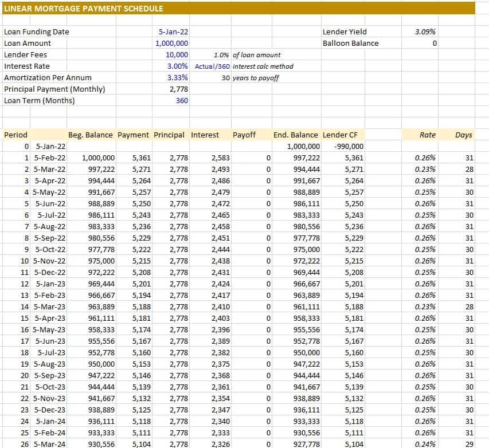Screen dimensions: 489x448
Task: Click the payment value 5,361 in period 1
Action: click(x=141, y=158)
